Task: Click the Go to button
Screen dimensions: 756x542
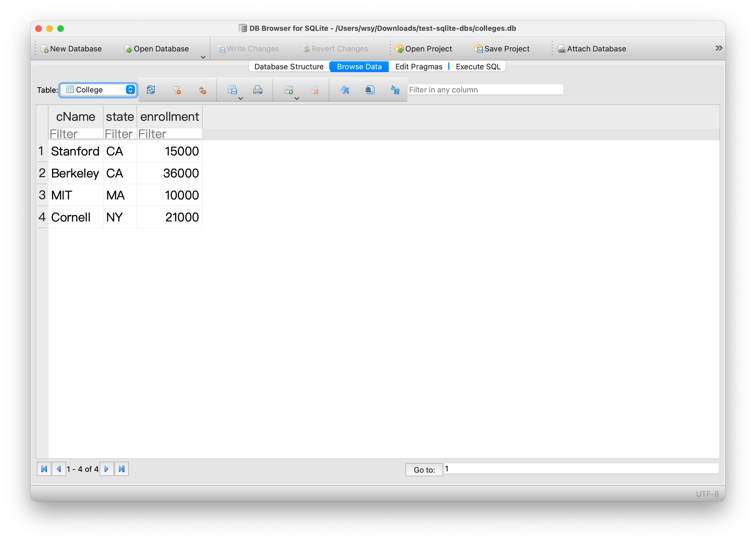Action: (x=424, y=470)
